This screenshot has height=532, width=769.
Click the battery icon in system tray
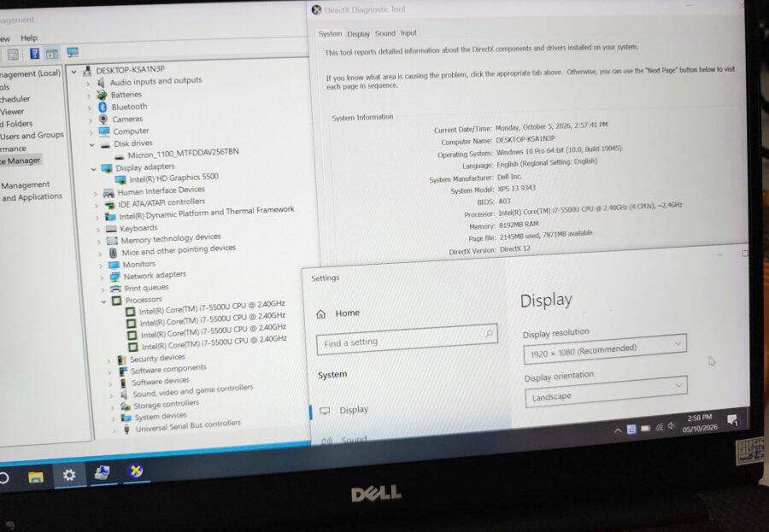645,428
